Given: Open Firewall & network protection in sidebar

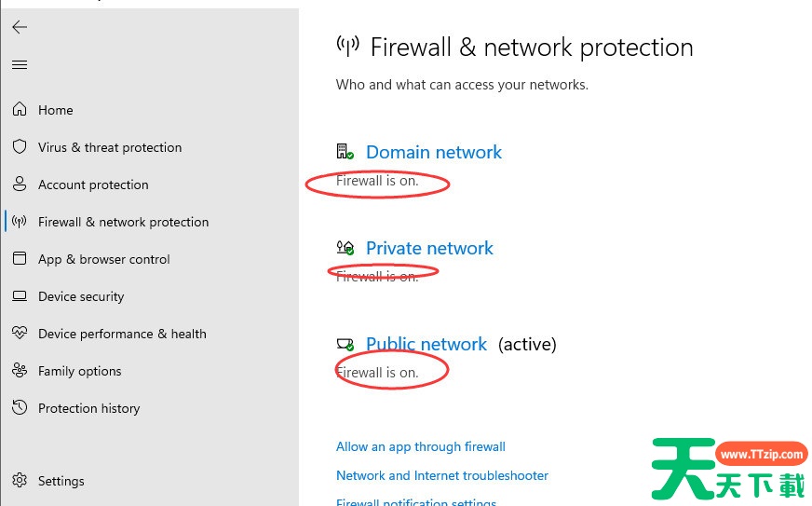Looking at the screenshot, I should [x=123, y=222].
